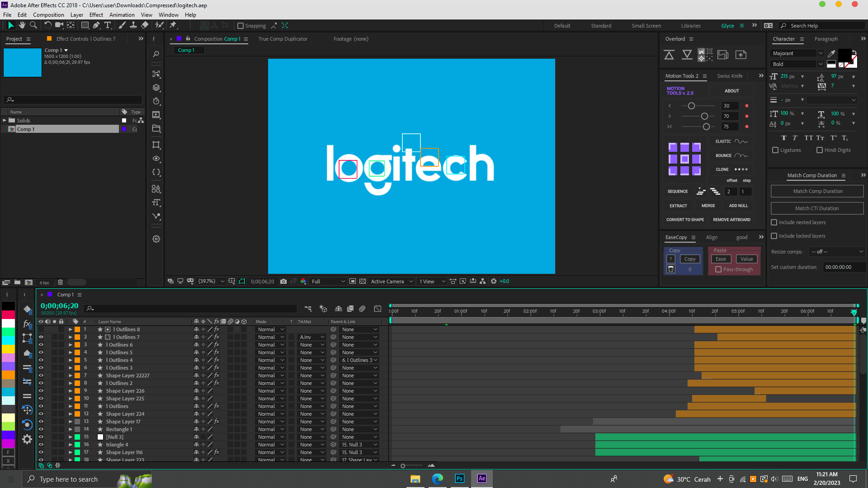Select the Horizontal Type tool
Screen dimensions: 868x488
click(108, 25)
